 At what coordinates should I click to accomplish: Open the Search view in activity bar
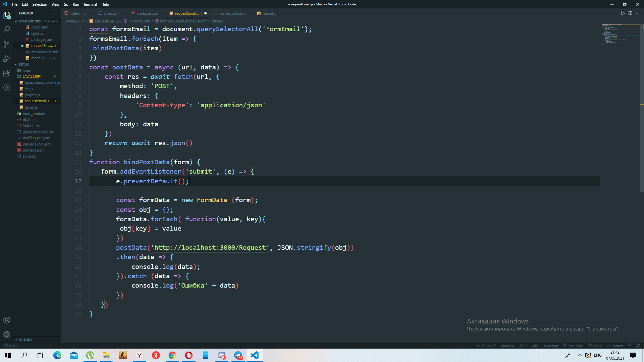click(x=7, y=29)
